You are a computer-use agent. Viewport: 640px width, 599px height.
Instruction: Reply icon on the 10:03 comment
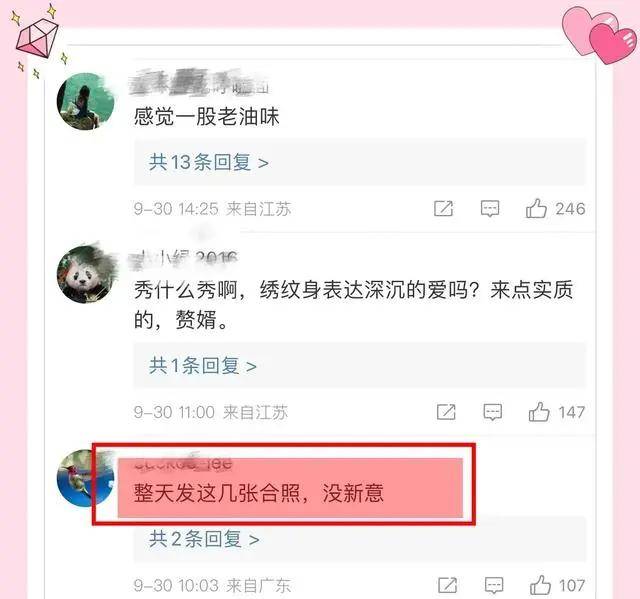(494, 585)
